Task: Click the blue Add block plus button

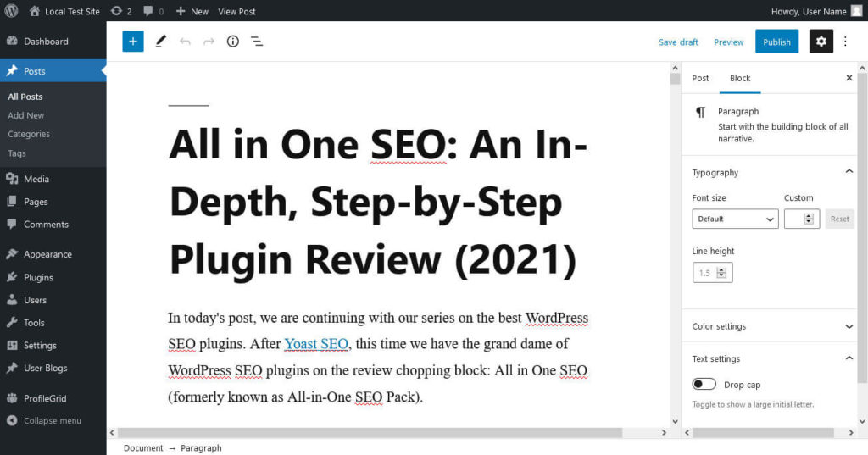Action: click(x=133, y=42)
